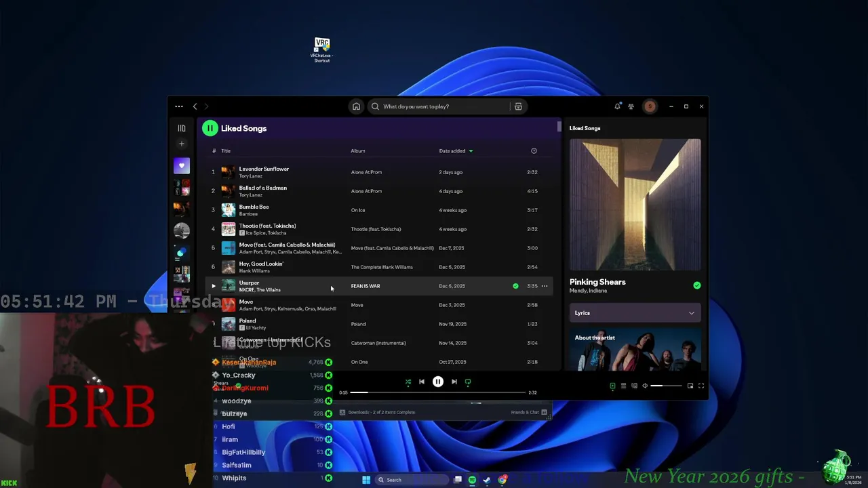Toggle shuffle in the player bar
The image size is (868, 488).
[408, 382]
